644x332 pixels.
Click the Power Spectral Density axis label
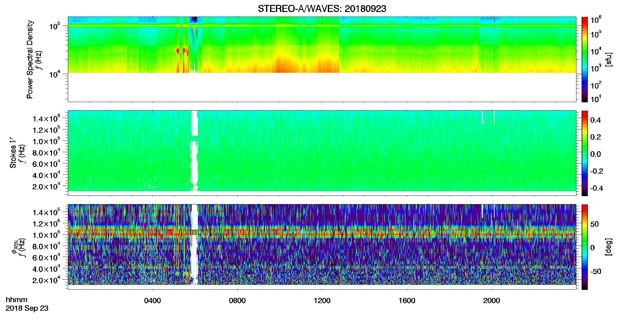coord(30,59)
